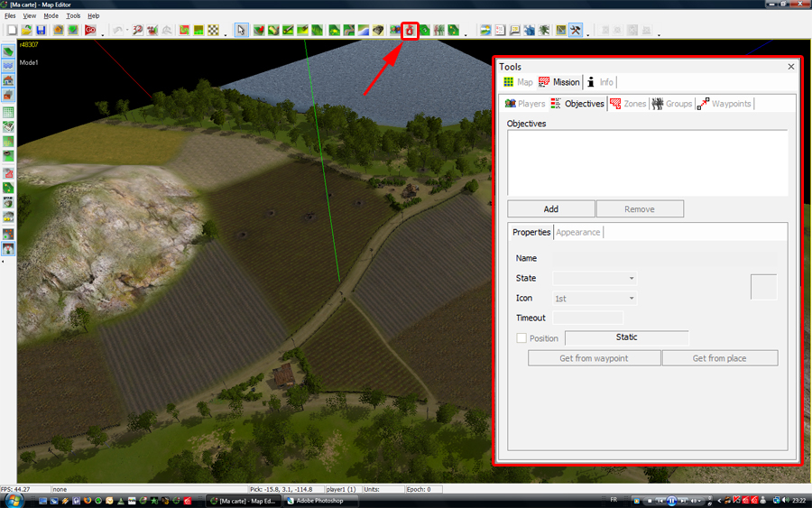Switch to the Info tab
The image size is (812, 508).
tap(600, 82)
